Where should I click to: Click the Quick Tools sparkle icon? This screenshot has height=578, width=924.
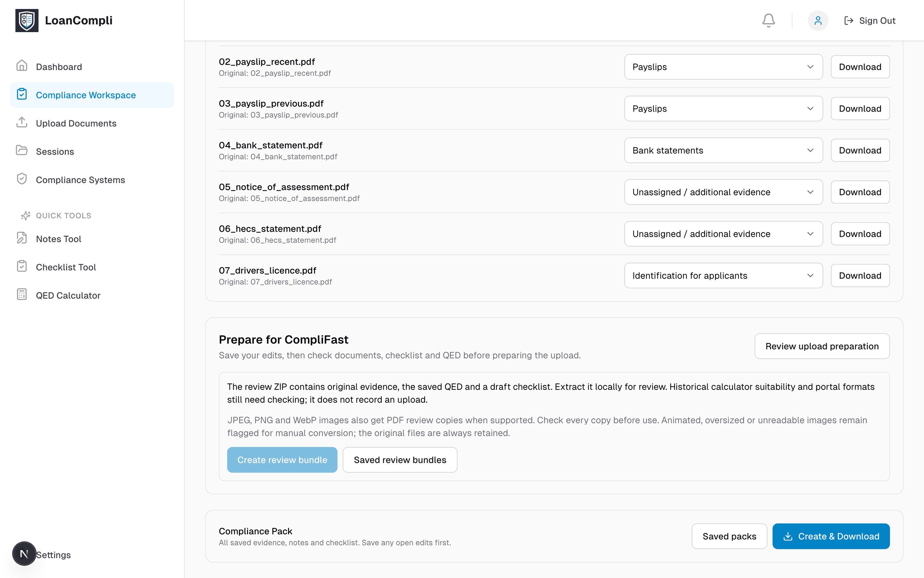tap(26, 215)
